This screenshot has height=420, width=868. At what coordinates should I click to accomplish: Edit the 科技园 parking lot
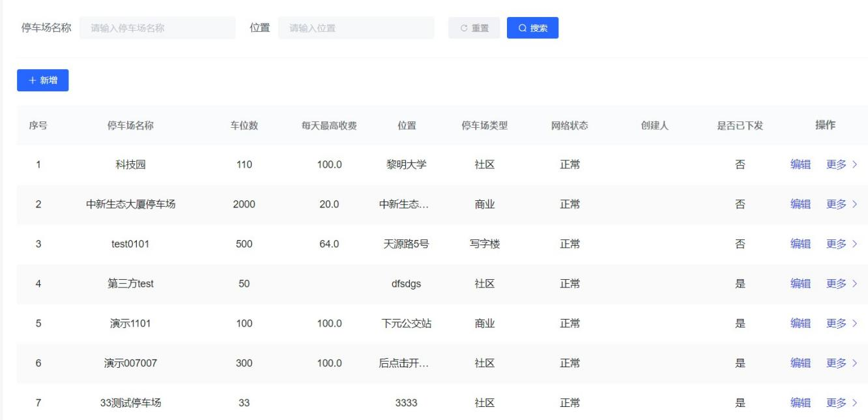coord(800,164)
